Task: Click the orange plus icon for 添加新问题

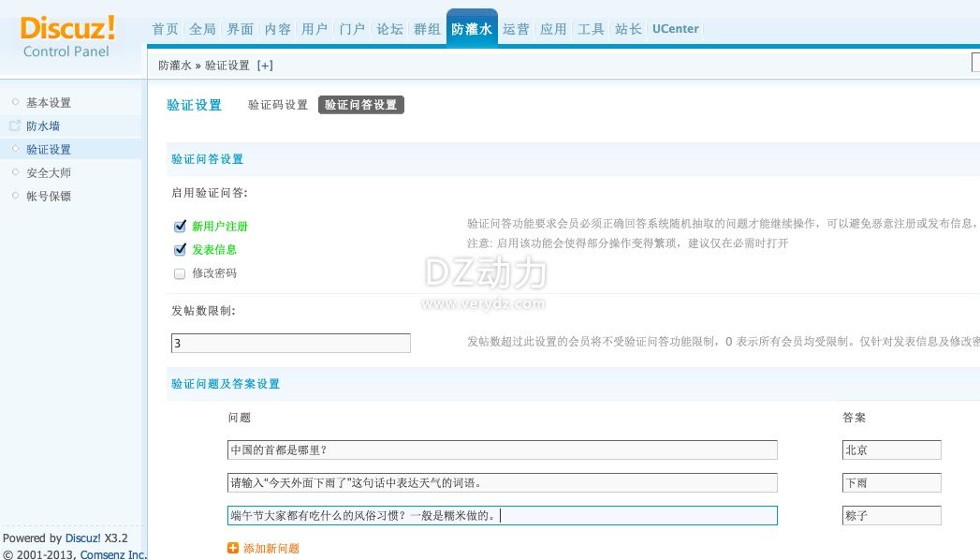Action: pos(233,548)
